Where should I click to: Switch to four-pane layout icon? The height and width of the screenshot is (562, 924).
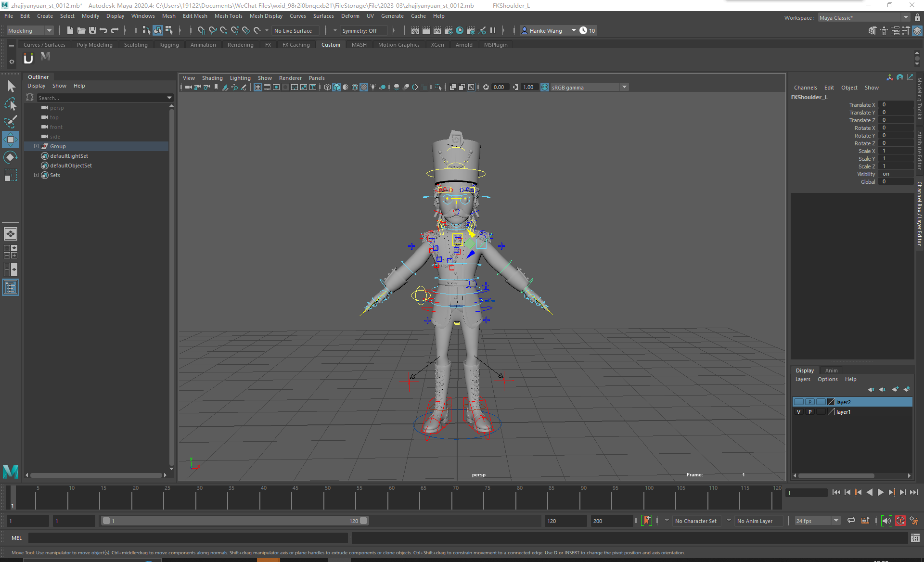point(10,252)
